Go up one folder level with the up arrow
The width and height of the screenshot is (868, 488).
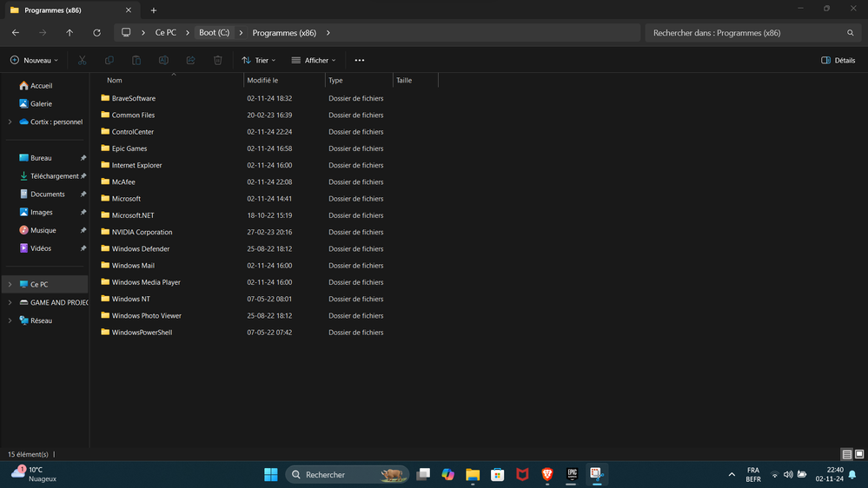[x=70, y=33]
